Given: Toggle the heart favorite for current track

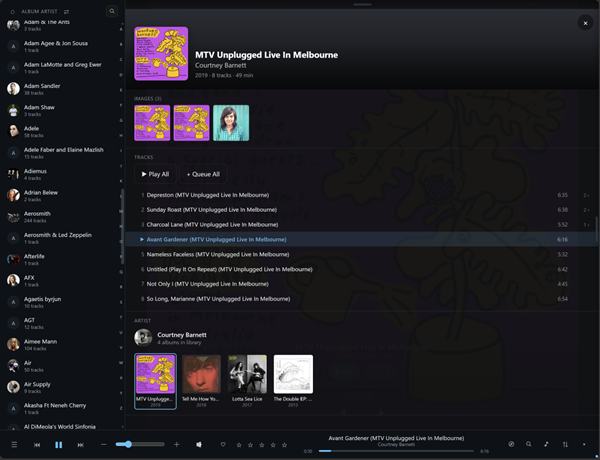Looking at the screenshot, I should tap(223, 444).
